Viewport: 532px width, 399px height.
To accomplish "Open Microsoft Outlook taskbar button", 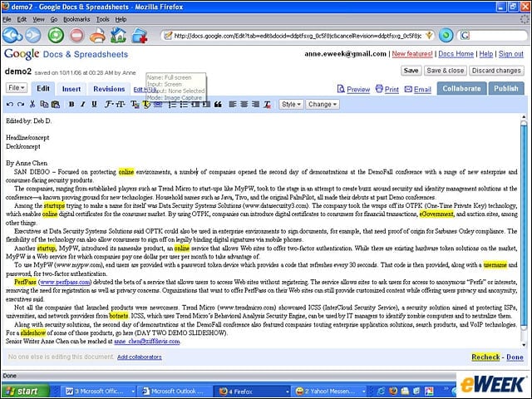I will [175, 392].
